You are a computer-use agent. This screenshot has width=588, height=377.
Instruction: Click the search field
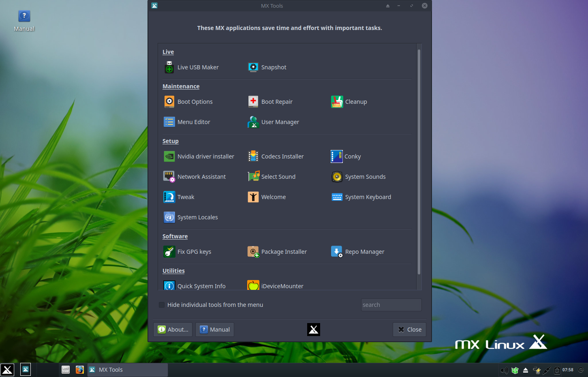click(x=391, y=304)
